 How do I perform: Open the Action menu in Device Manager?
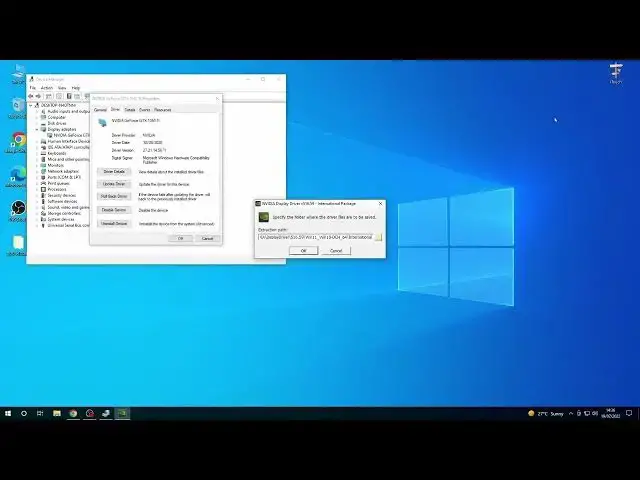(47, 88)
